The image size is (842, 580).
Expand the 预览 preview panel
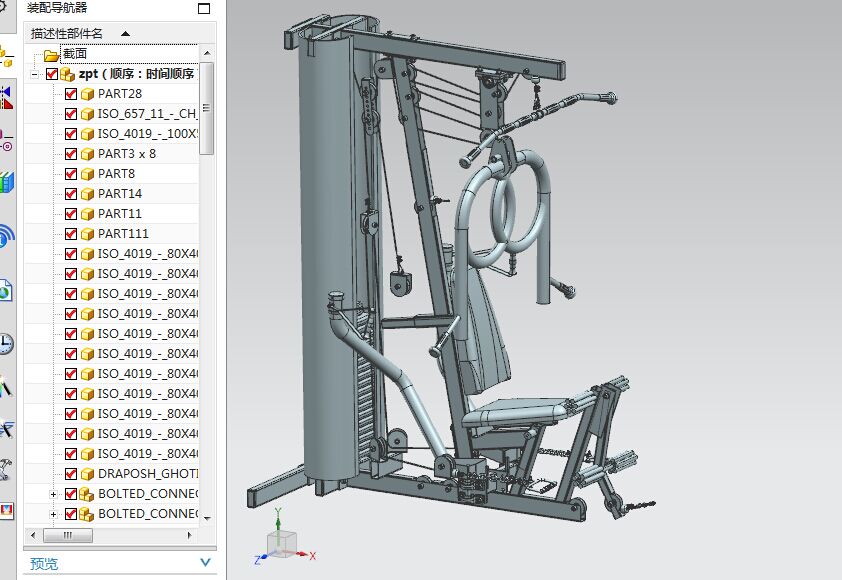click(205, 563)
